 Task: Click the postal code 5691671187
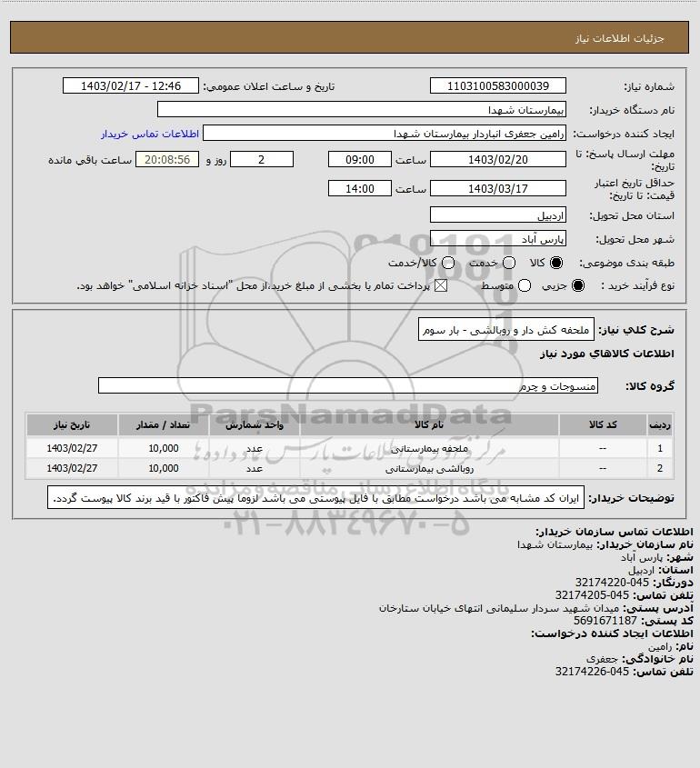[605, 621]
